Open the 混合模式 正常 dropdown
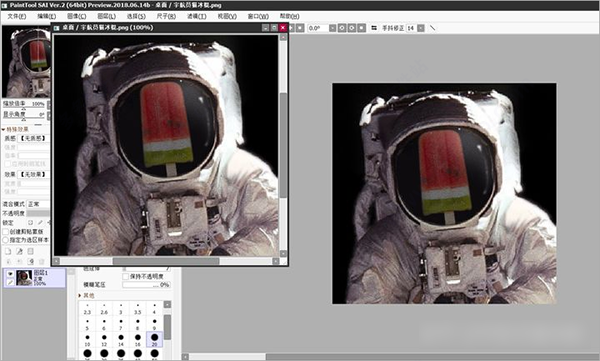The width and height of the screenshot is (600, 361). point(38,204)
